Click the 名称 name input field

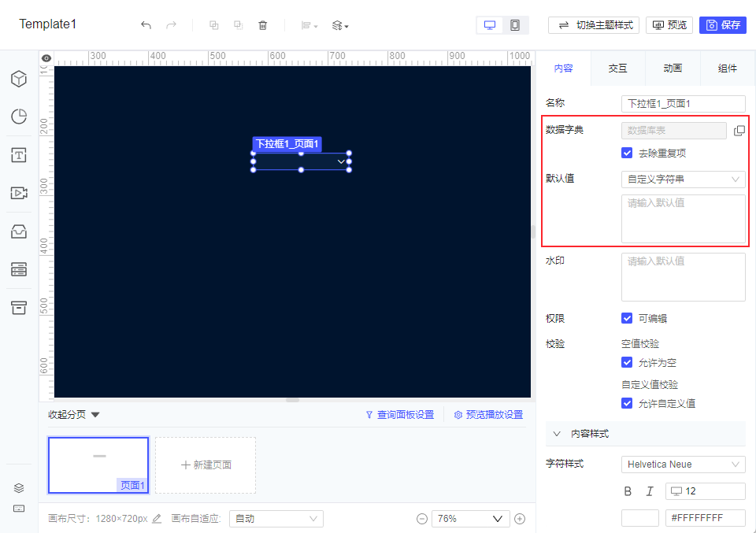point(684,104)
